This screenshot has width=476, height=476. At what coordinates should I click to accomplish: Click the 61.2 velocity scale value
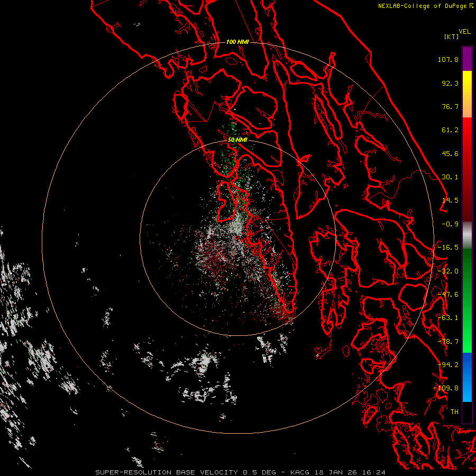tap(450, 130)
